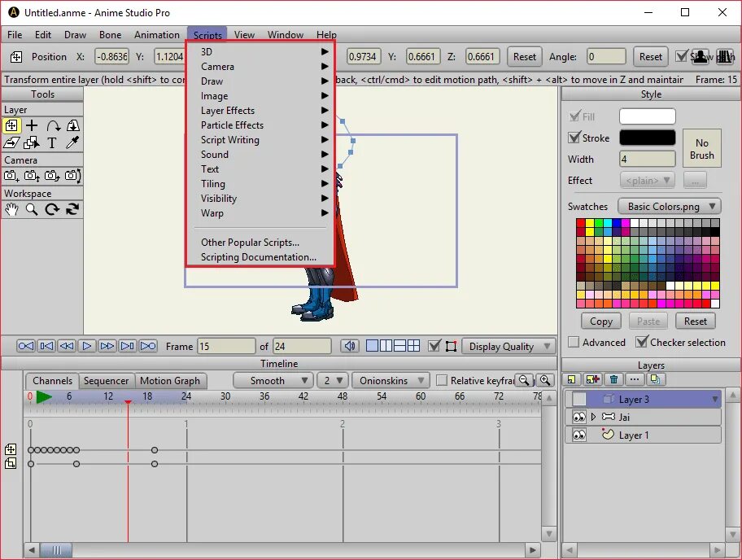Open the Onionskins dropdown
Image resolution: width=742 pixels, height=560 pixels.
391,381
